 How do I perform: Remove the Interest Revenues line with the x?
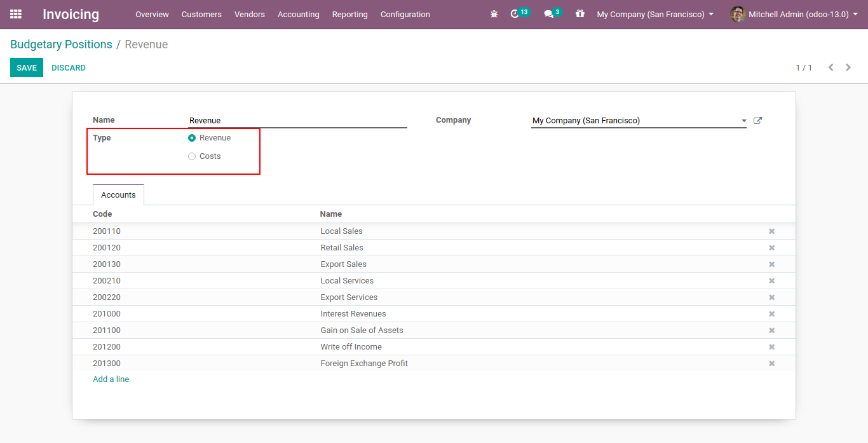(x=771, y=313)
